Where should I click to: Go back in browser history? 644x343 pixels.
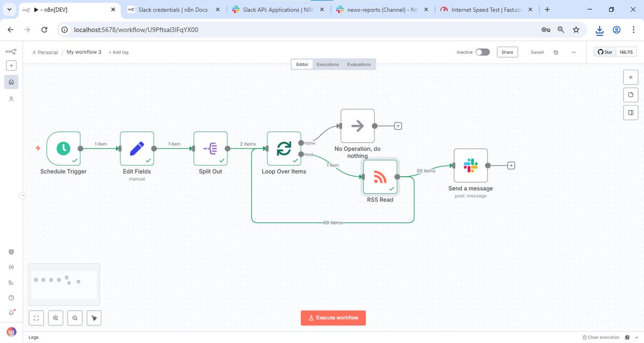(11, 30)
